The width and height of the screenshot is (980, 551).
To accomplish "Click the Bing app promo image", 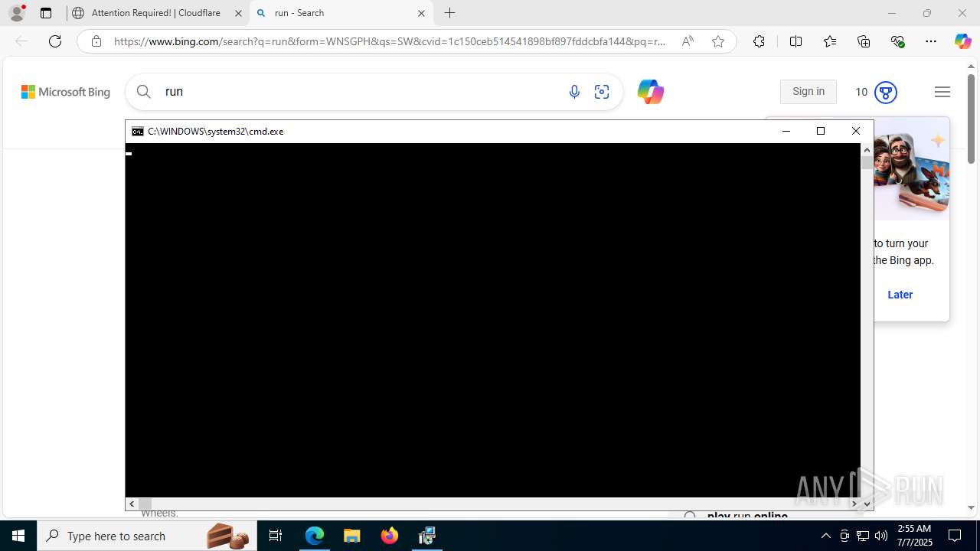I will pyautogui.click(x=911, y=170).
